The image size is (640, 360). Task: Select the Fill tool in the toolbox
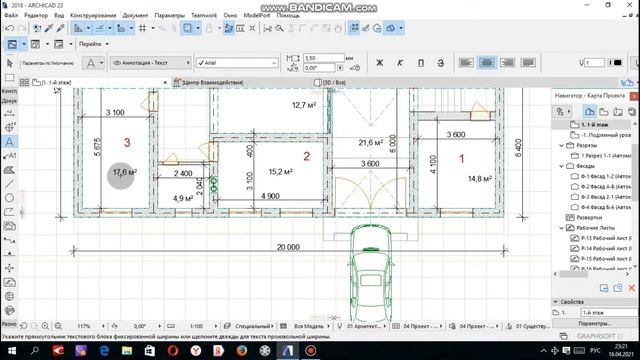[x=9, y=170]
